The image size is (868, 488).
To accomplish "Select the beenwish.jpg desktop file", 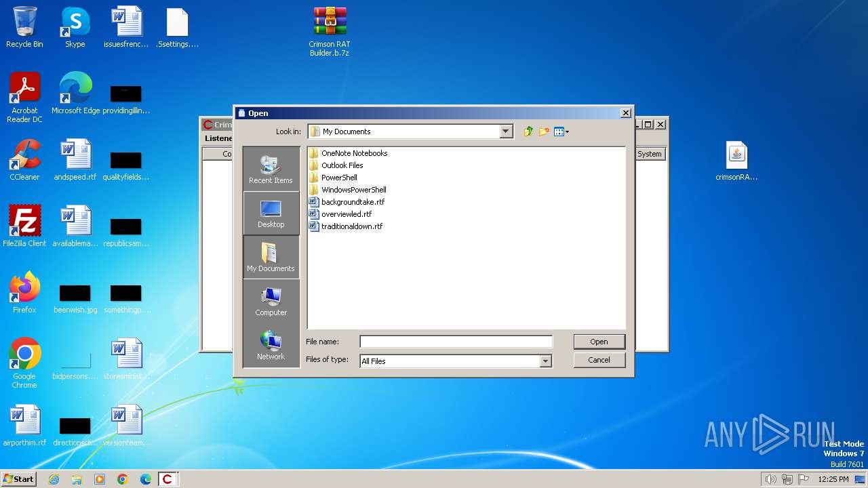I will [75, 298].
